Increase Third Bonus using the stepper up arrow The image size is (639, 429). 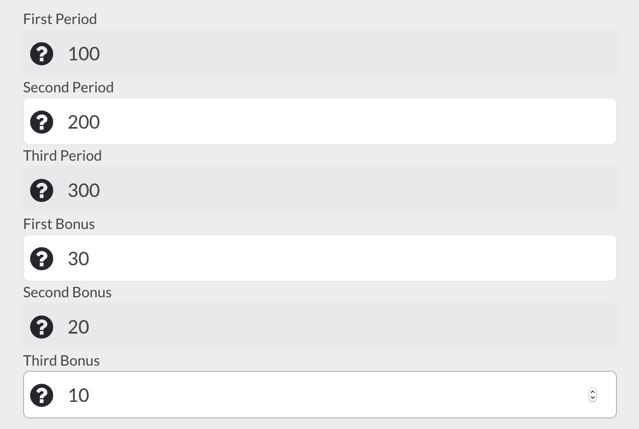[x=593, y=392]
